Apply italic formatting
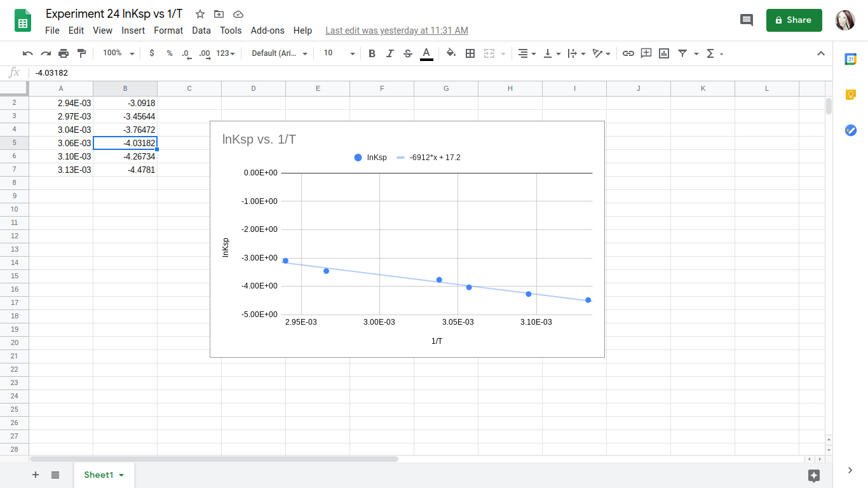868x488 pixels. (x=390, y=53)
